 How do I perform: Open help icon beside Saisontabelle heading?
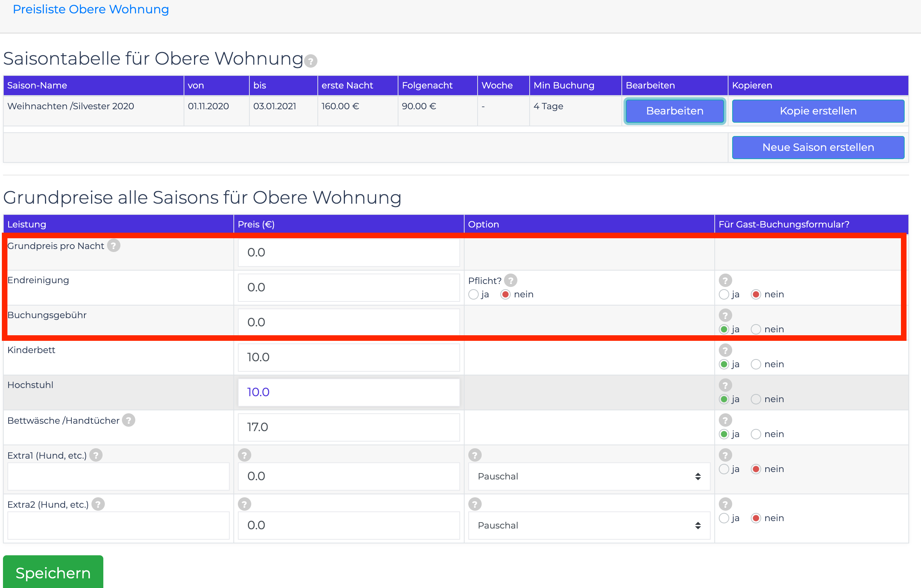tap(311, 61)
